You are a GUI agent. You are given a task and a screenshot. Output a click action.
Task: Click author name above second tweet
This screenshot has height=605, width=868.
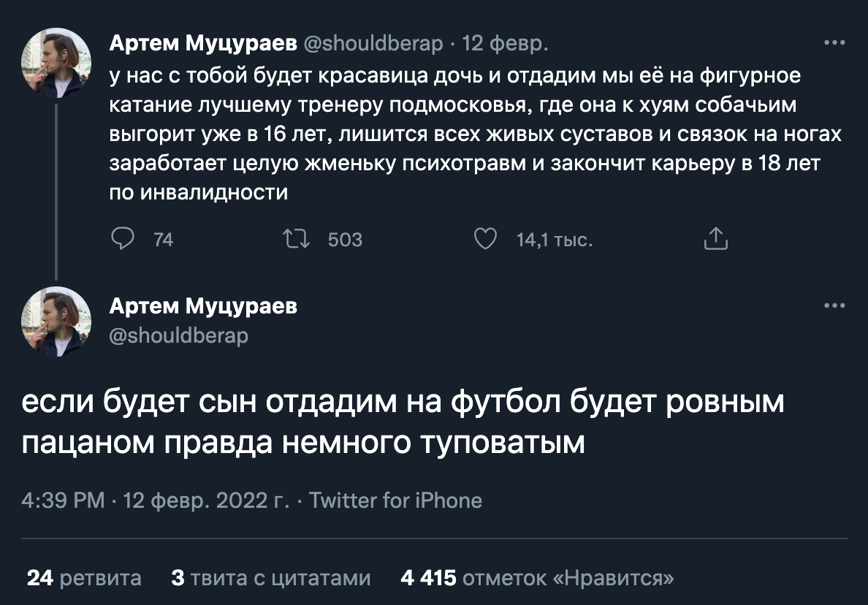point(203,306)
